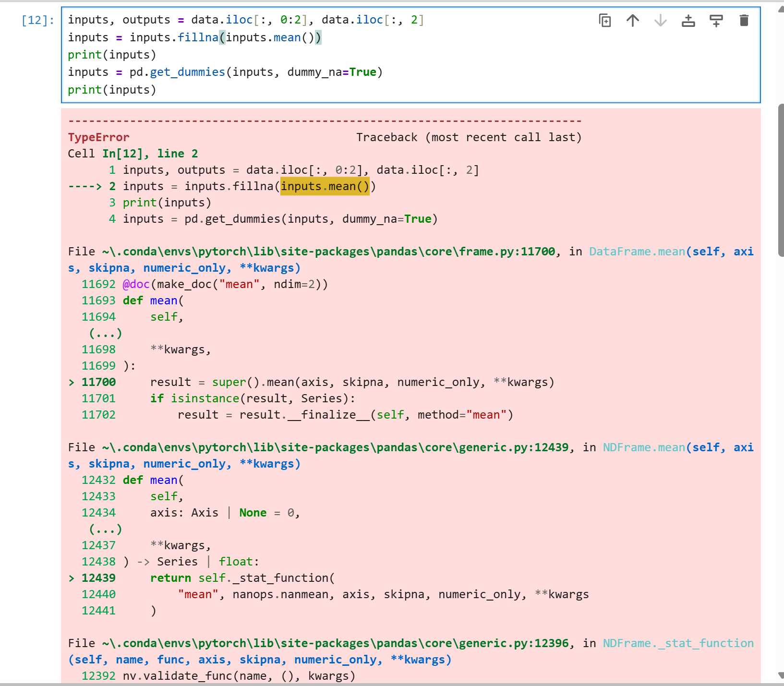This screenshot has height=686, width=784.
Task: Grab the vertical scrollbar thumb
Action: coord(781,180)
